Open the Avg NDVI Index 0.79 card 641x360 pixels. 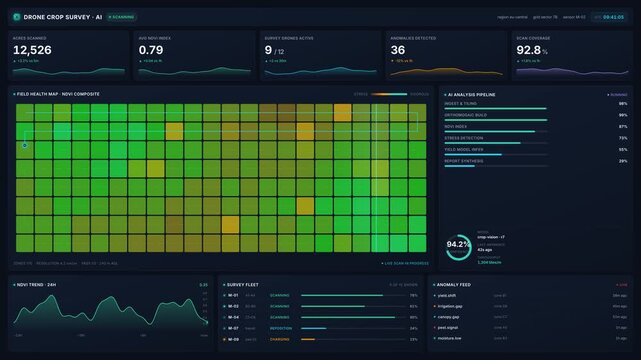[x=194, y=56]
